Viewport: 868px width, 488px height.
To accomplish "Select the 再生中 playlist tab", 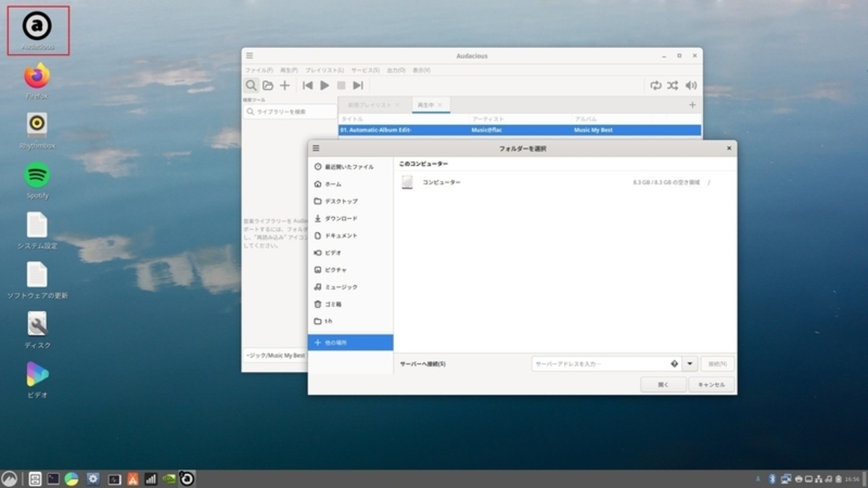I will 425,105.
